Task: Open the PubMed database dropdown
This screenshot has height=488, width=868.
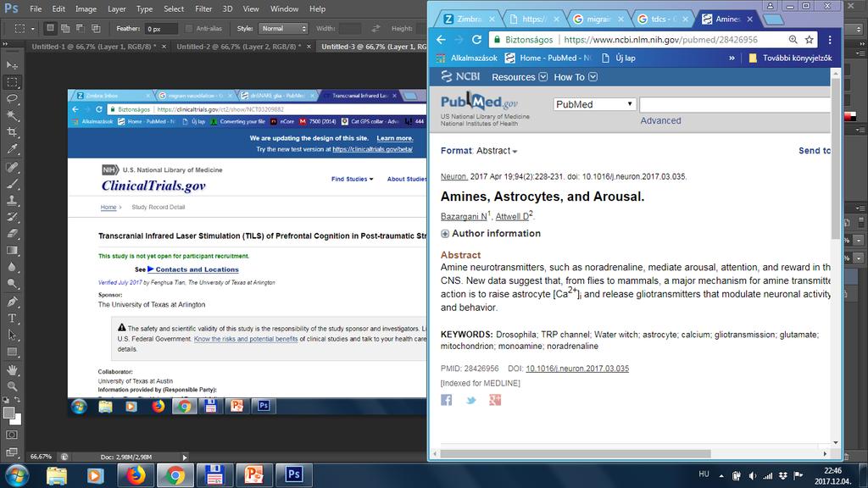Action: (x=594, y=104)
